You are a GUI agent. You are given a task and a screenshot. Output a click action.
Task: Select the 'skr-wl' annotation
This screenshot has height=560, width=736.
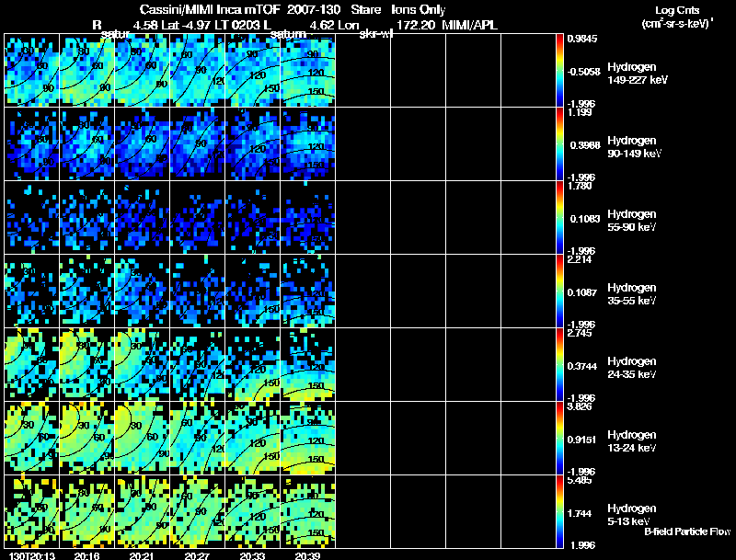(x=375, y=34)
